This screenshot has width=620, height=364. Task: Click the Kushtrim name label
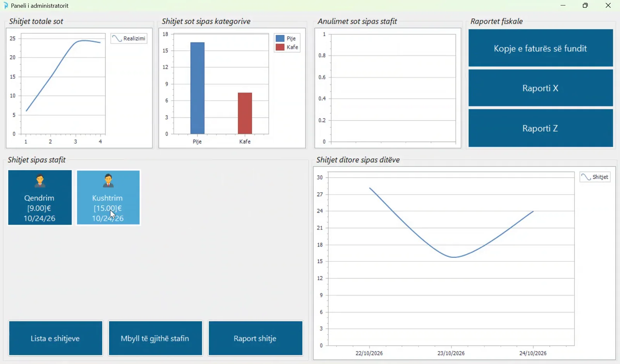[107, 198]
